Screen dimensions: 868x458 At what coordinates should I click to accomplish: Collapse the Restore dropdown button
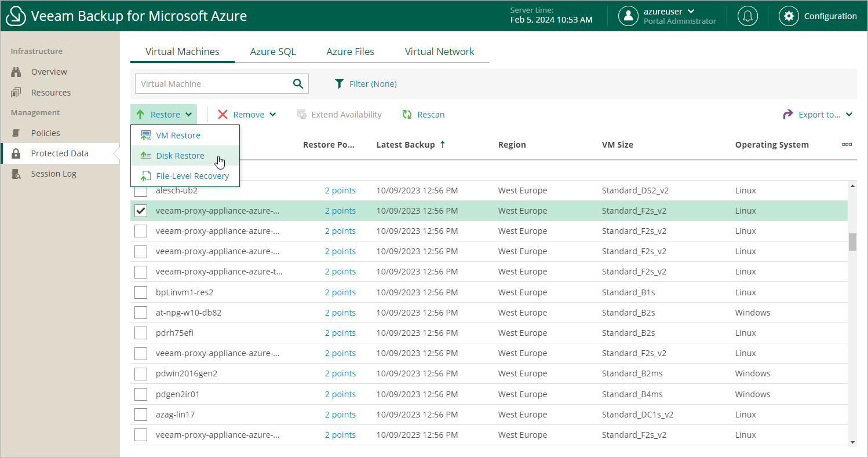164,115
